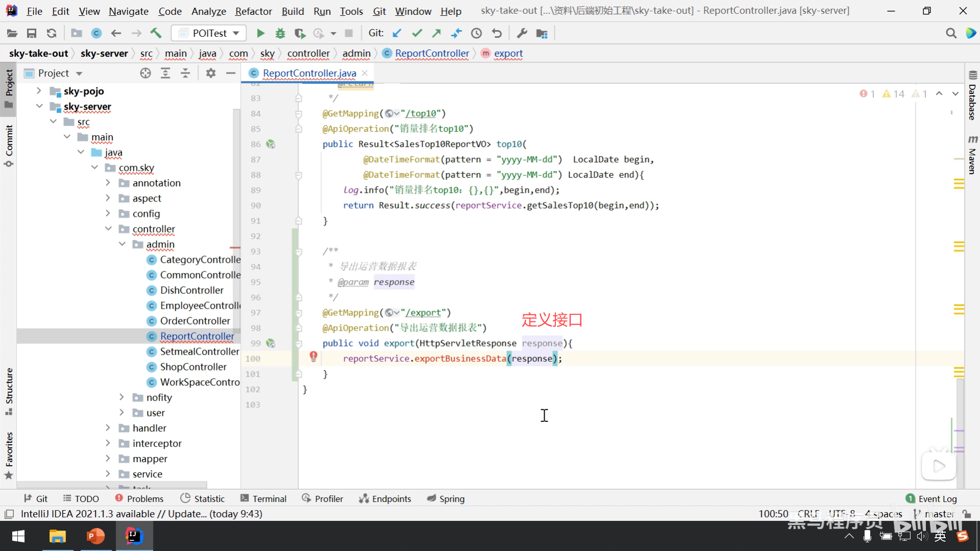Viewport: 980px width, 551px height.
Task: Open settings wrench icon in toolbar
Action: coord(522,33)
